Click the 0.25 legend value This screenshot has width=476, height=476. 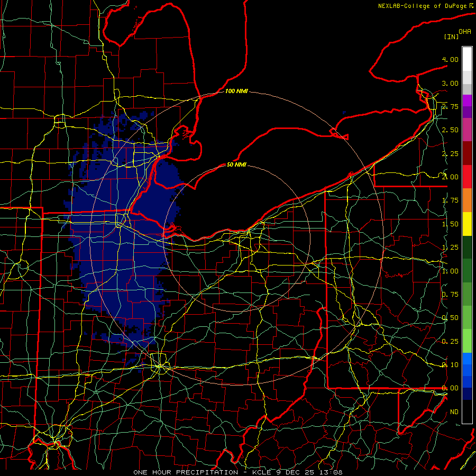click(450, 342)
